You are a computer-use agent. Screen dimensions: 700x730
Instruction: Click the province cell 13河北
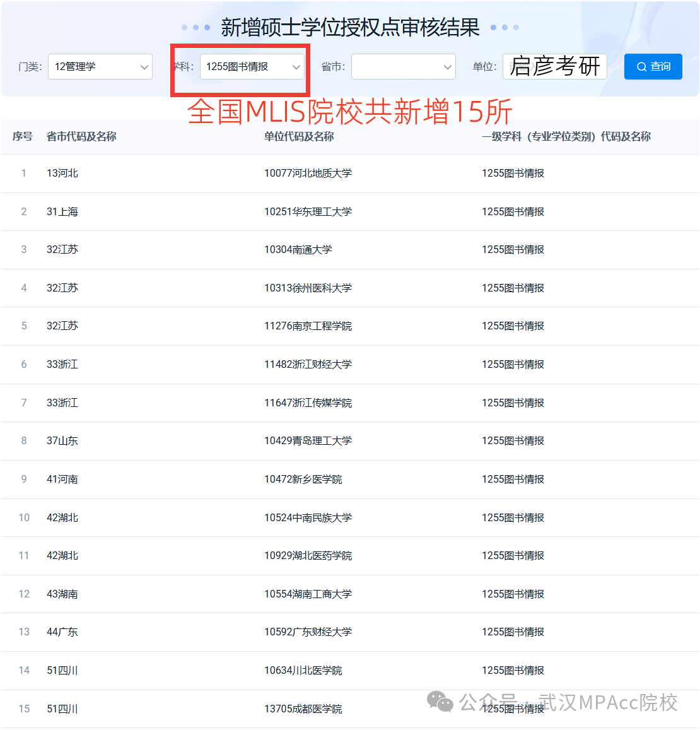[62, 173]
